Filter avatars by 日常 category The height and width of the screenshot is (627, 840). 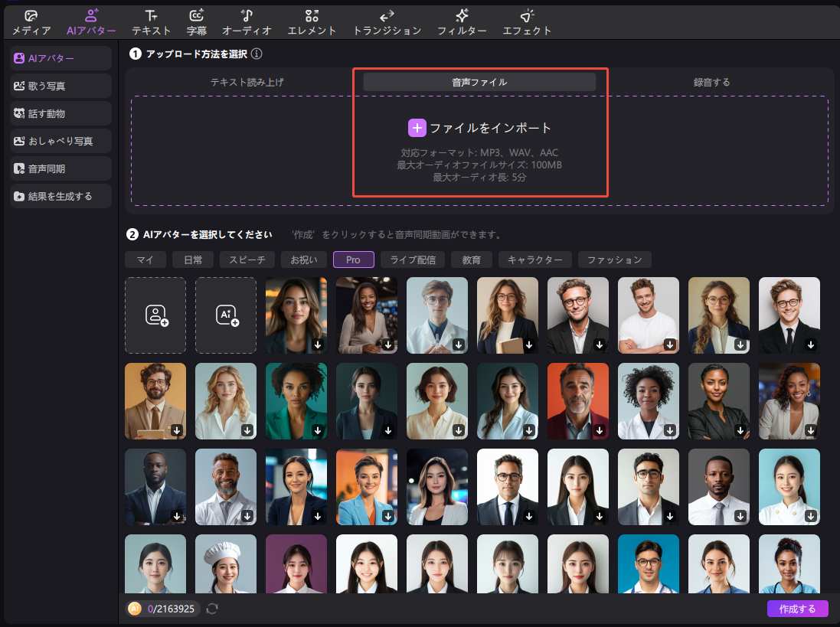click(193, 260)
